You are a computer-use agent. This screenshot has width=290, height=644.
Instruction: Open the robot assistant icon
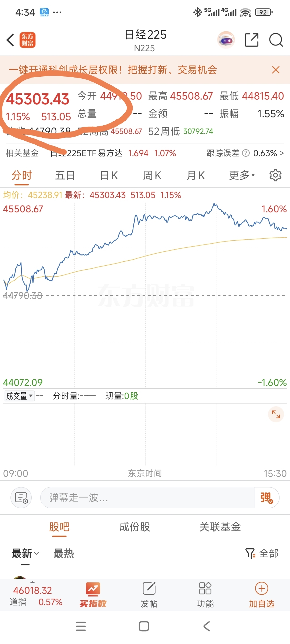pos(226,40)
